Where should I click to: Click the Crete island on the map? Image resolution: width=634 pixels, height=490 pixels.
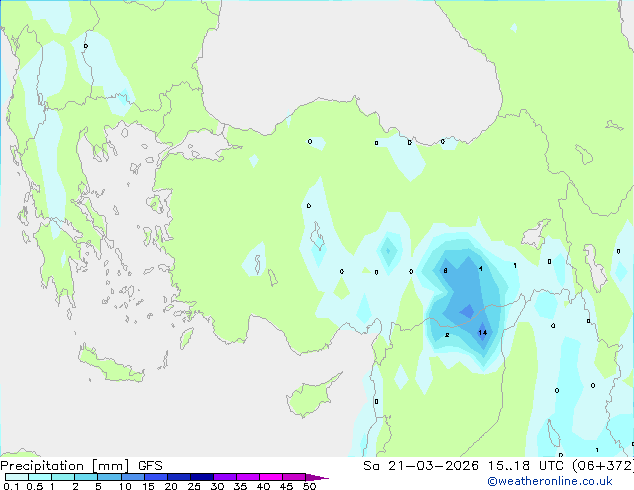click(109, 366)
